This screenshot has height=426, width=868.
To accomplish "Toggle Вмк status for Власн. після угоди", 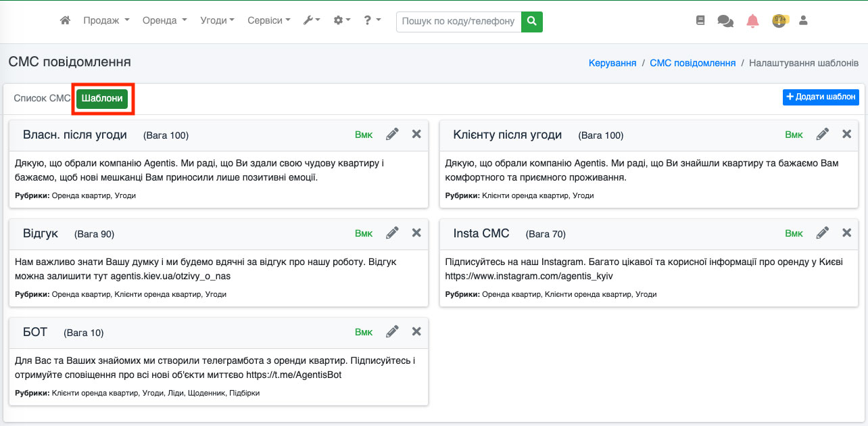I will tap(364, 135).
